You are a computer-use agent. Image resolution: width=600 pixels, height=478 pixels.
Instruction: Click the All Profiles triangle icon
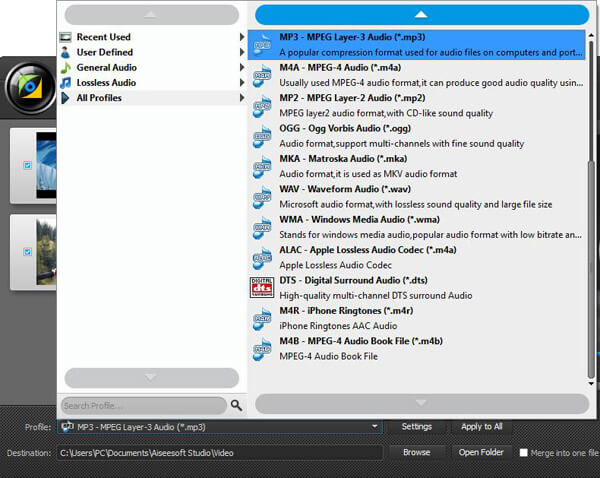(x=65, y=98)
